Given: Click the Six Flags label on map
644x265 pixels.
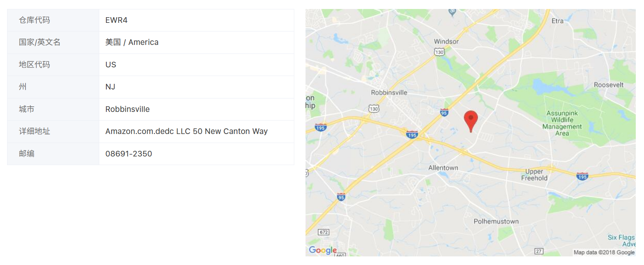Looking at the screenshot, I should pos(621,237).
